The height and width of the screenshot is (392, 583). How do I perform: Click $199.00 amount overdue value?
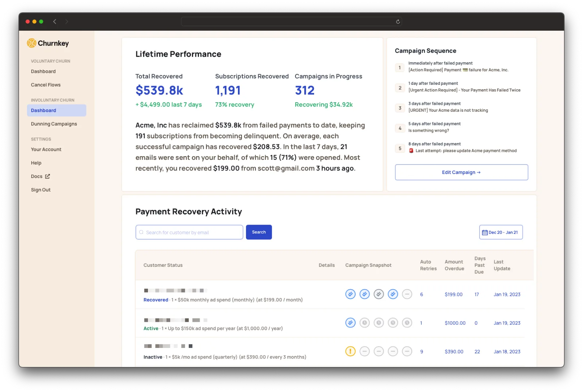pyautogui.click(x=454, y=294)
